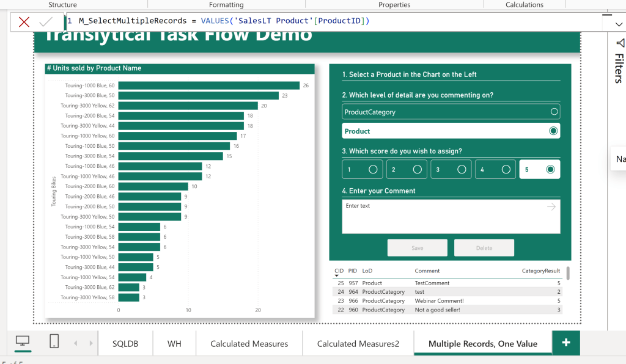Screen dimensions: 626x364
Task: Click the send arrow in comment box
Action: click(x=551, y=207)
